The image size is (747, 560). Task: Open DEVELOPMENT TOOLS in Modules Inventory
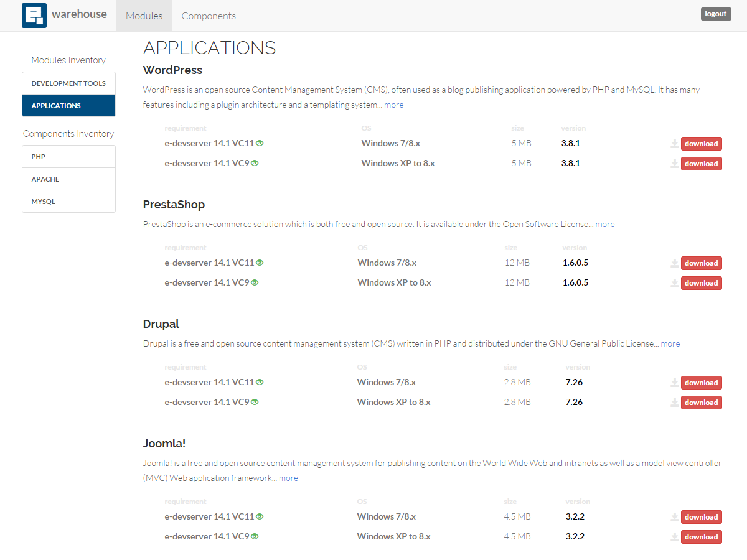click(x=68, y=83)
